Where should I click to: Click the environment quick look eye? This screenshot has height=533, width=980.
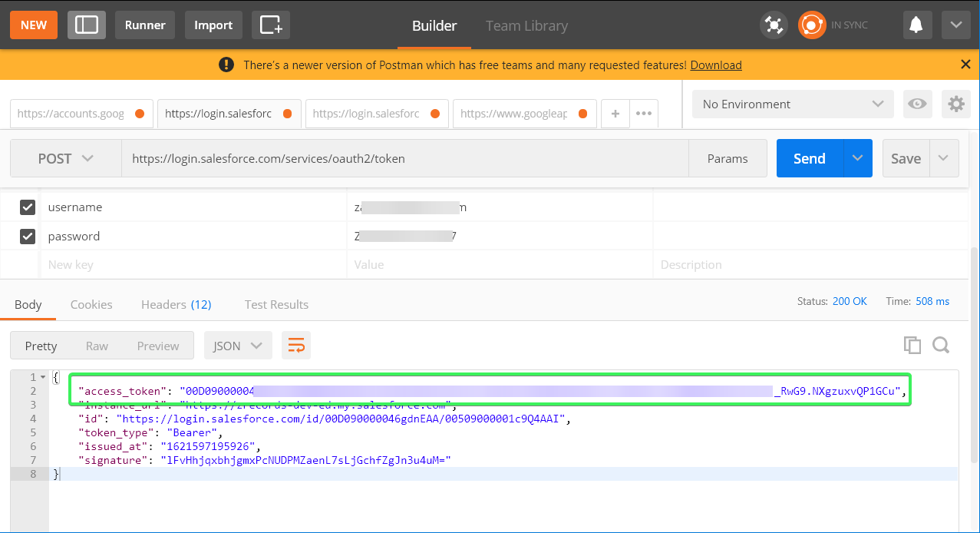tap(917, 104)
